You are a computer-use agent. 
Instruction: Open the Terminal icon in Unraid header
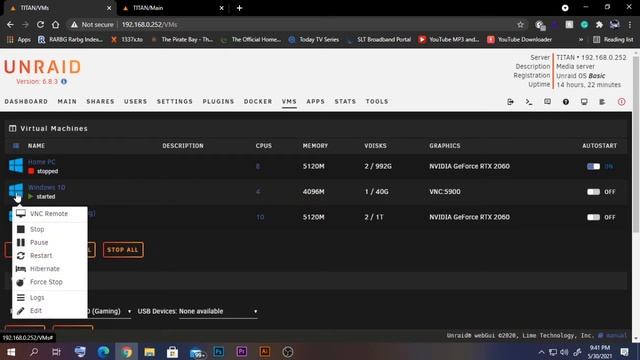pyautogui.click(x=529, y=102)
